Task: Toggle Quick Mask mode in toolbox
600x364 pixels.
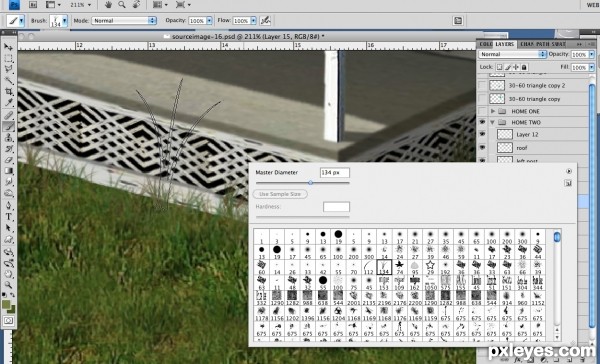Action: [x=8, y=320]
